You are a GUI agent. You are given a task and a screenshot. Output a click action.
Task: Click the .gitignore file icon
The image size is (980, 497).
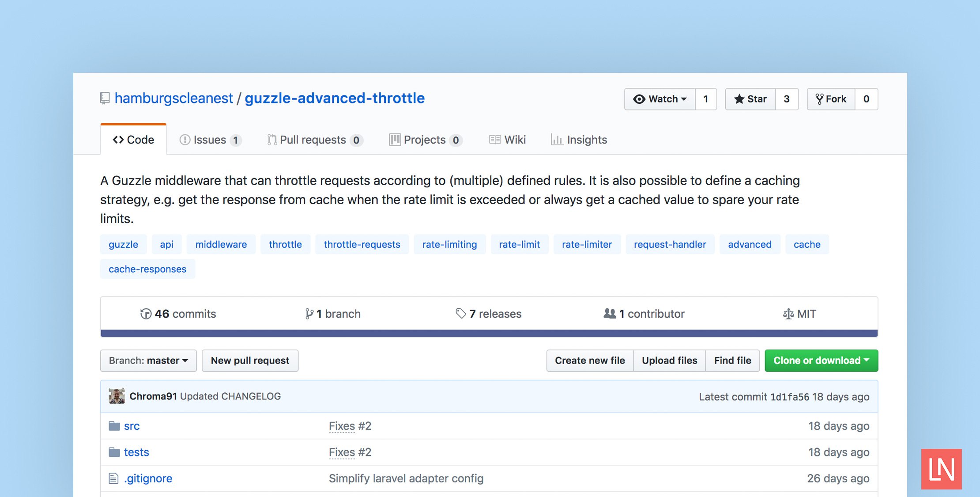113,478
